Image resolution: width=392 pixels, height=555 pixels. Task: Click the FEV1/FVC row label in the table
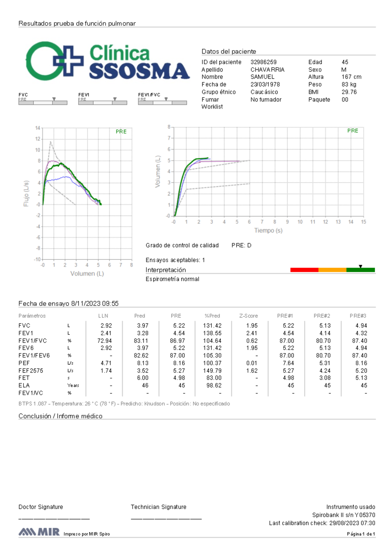pos(33,341)
